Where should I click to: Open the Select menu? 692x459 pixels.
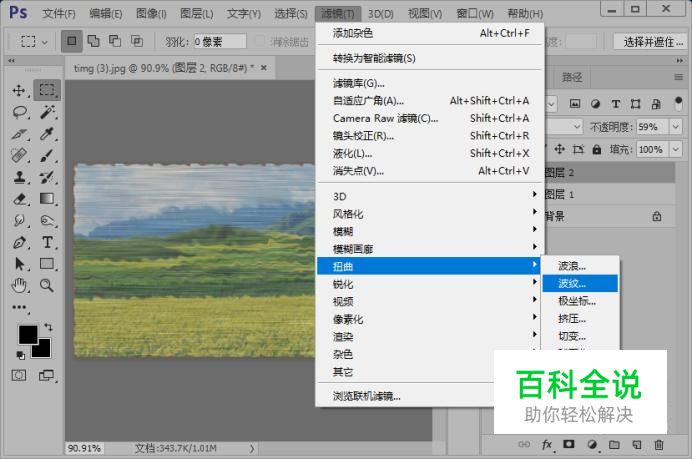290,14
